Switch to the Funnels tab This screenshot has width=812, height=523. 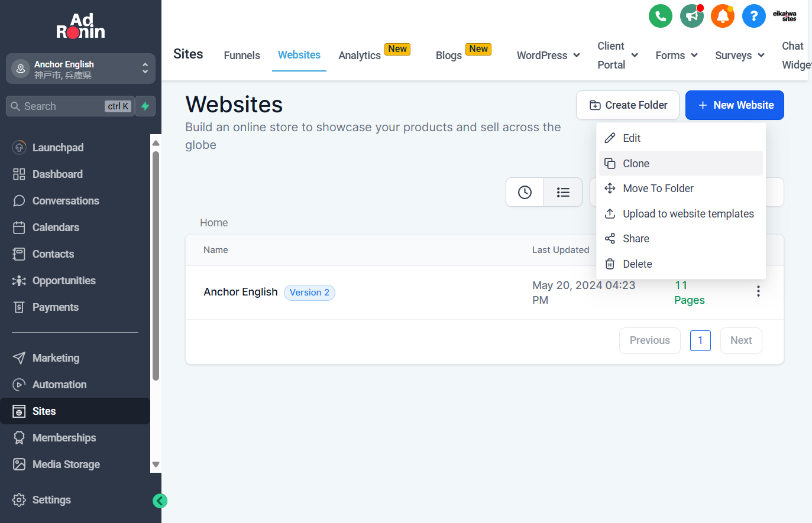tap(242, 56)
